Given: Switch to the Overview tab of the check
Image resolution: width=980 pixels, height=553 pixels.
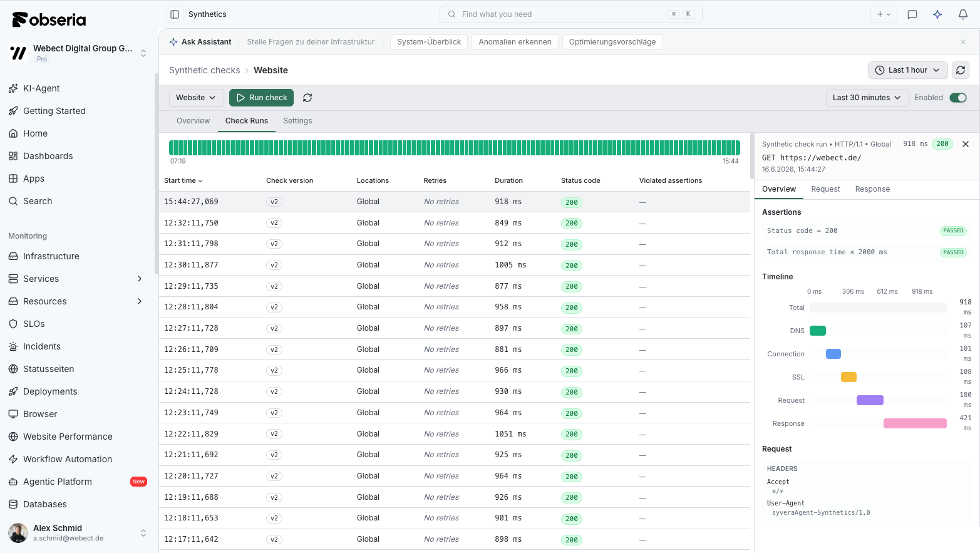Looking at the screenshot, I should click(193, 121).
